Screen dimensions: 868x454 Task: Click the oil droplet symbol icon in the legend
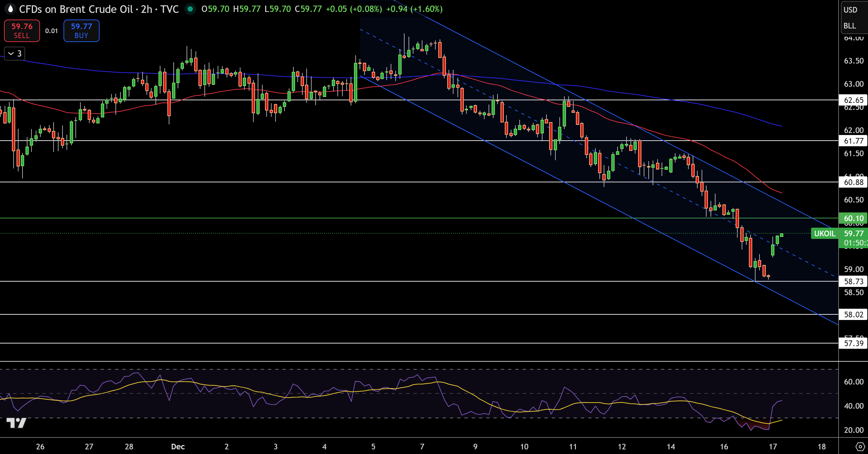coord(11,9)
